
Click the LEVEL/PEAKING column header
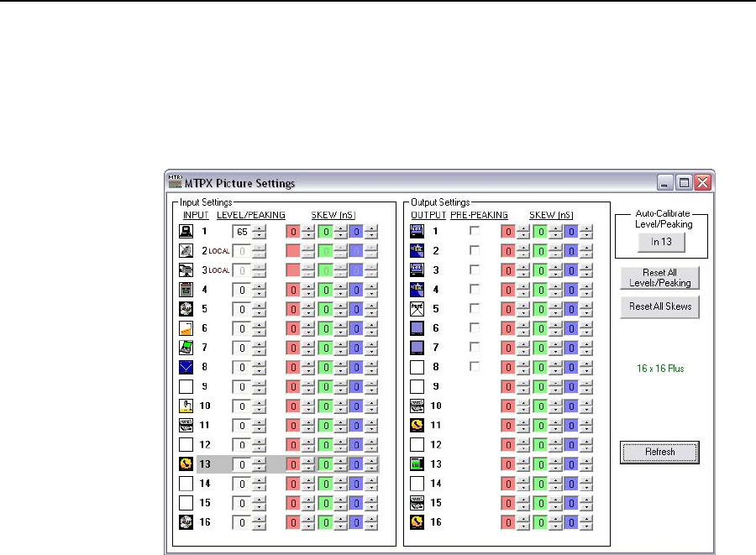250,215
